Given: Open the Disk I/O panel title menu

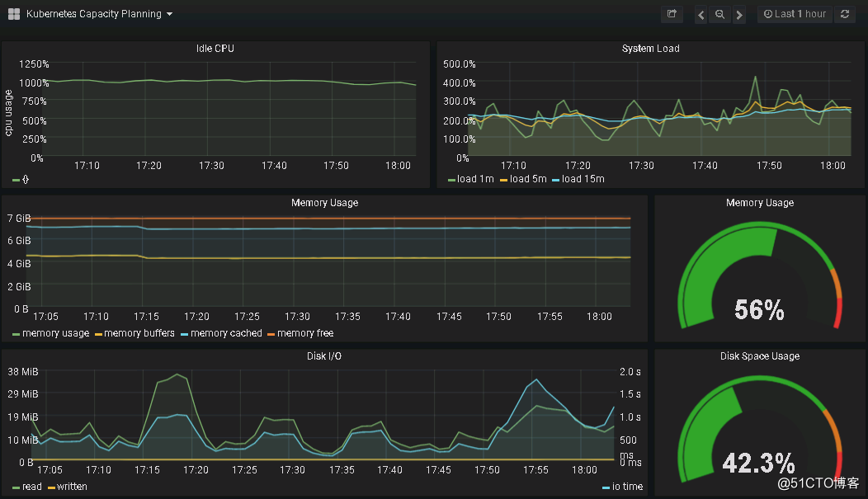Looking at the screenshot, I should (323, 356).
